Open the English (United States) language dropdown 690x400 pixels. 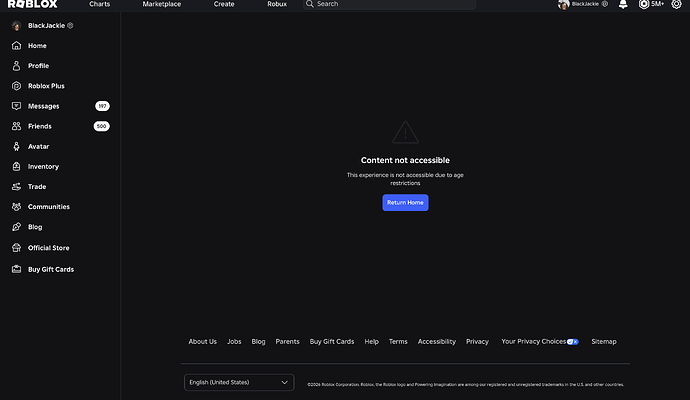(239, 382)
